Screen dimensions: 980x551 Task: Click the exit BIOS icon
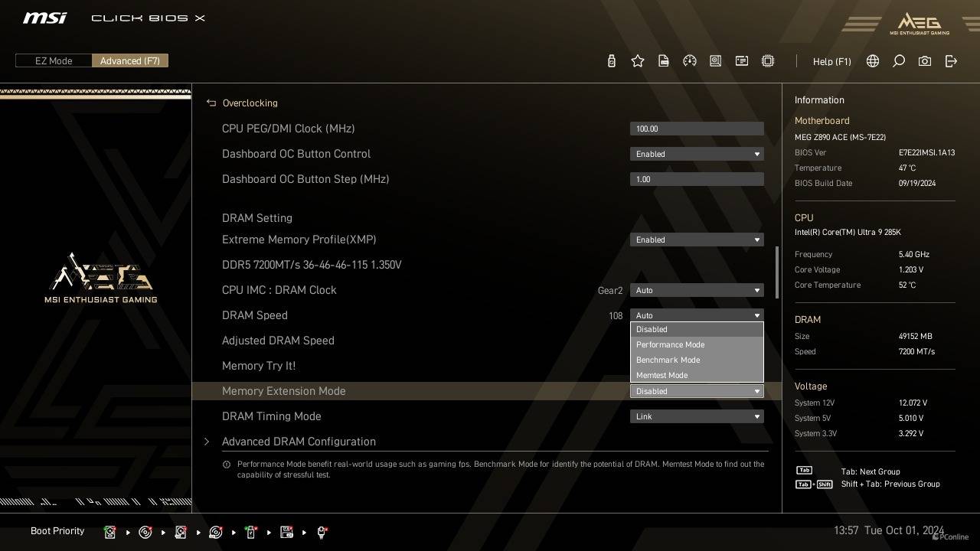pos(951,61)
